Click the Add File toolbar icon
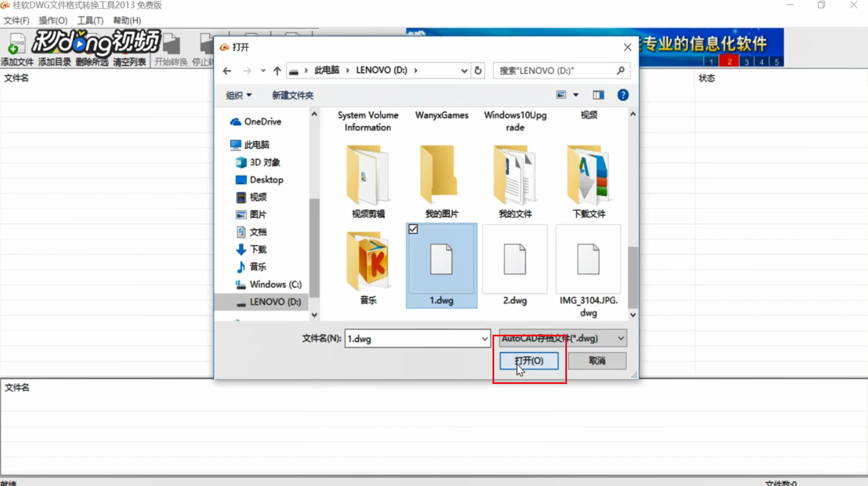The height and width of the screenshot is (486, 868). pyautogui.click(x=17, y=44)
